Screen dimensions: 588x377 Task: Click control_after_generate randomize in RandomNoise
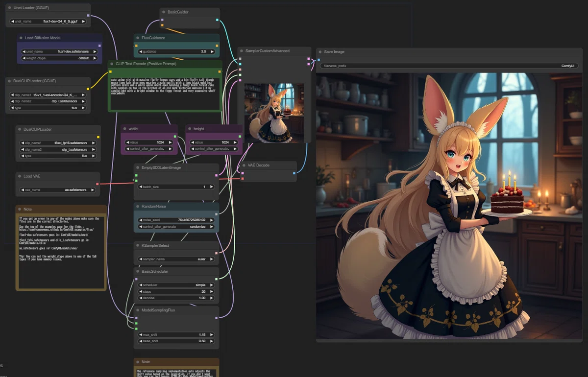(176, 227)
